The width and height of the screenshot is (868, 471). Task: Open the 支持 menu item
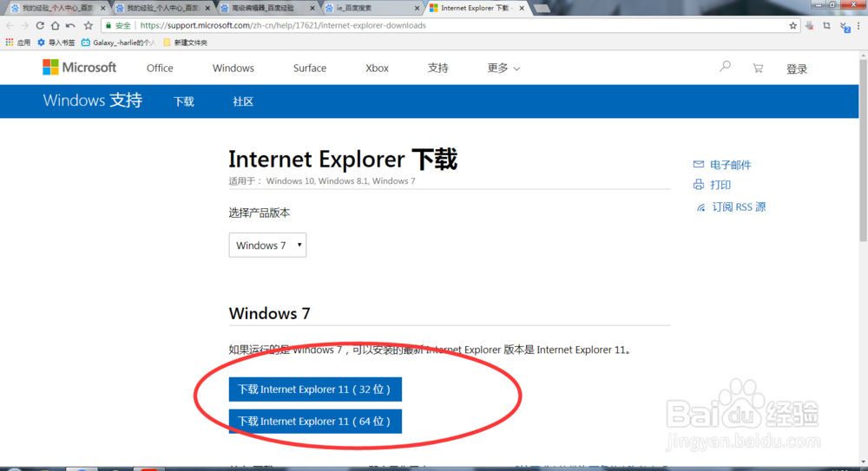[x=437, y=68]
